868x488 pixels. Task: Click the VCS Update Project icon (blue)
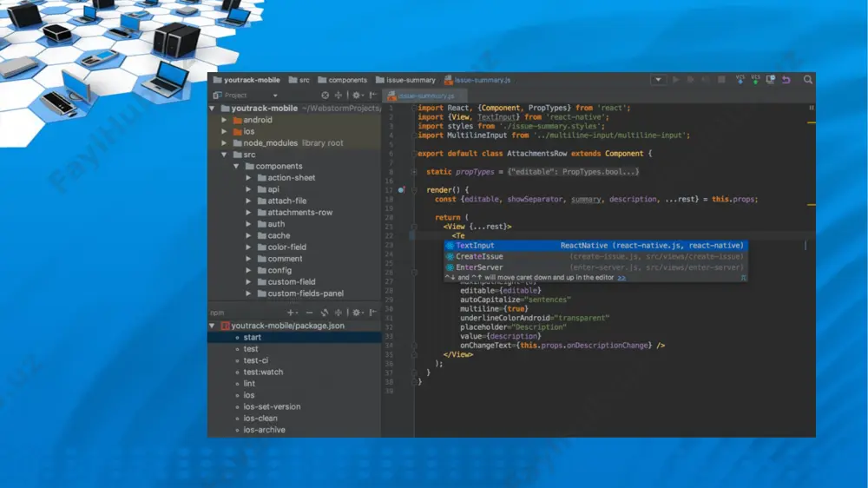[x=740, y=80]
